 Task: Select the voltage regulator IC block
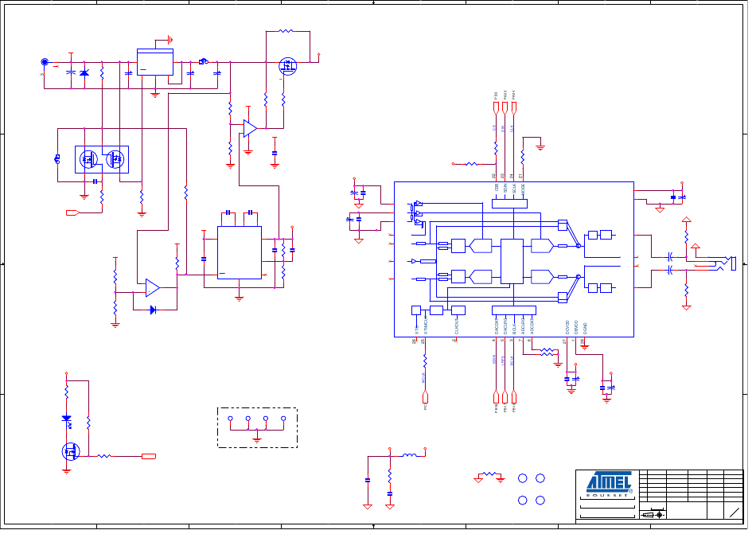[x=154, y=62]
